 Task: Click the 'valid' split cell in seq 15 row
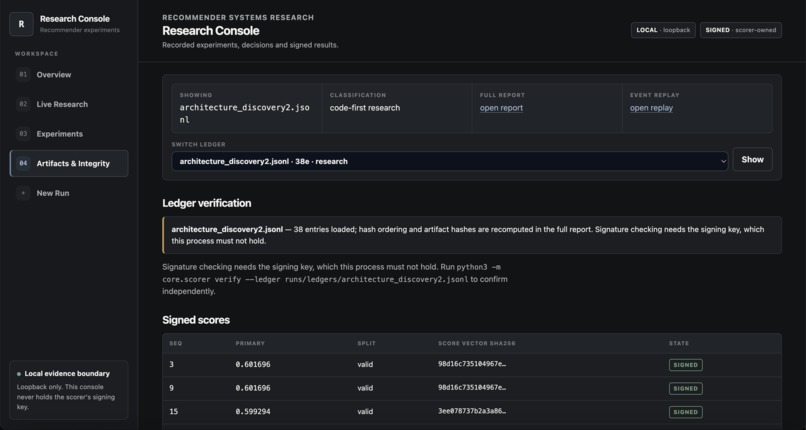(365, 412)
